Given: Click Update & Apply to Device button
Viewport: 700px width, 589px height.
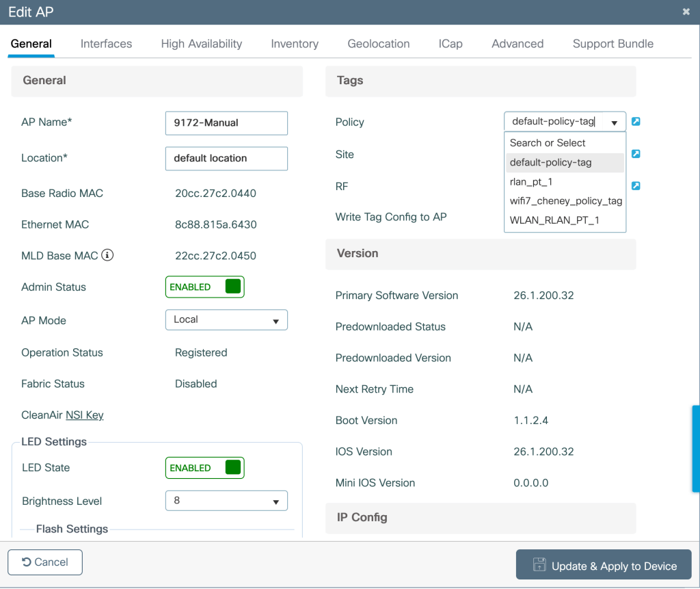Looking at the screenshot, I should tap(604, 566).
